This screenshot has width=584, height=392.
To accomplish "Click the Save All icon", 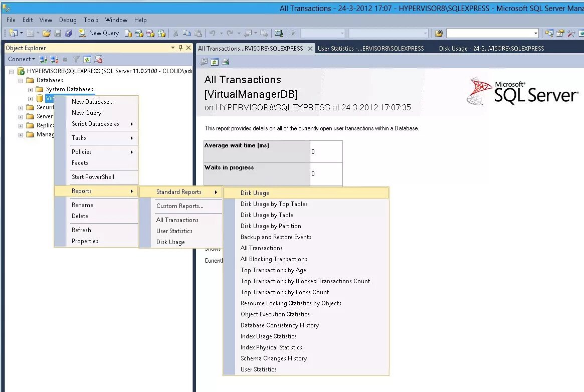I will [x=69, y=33].
